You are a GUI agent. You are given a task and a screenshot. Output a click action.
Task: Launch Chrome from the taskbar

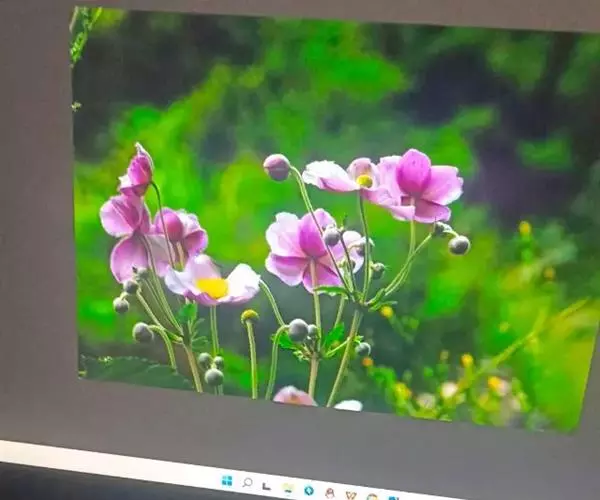(371, 496)
